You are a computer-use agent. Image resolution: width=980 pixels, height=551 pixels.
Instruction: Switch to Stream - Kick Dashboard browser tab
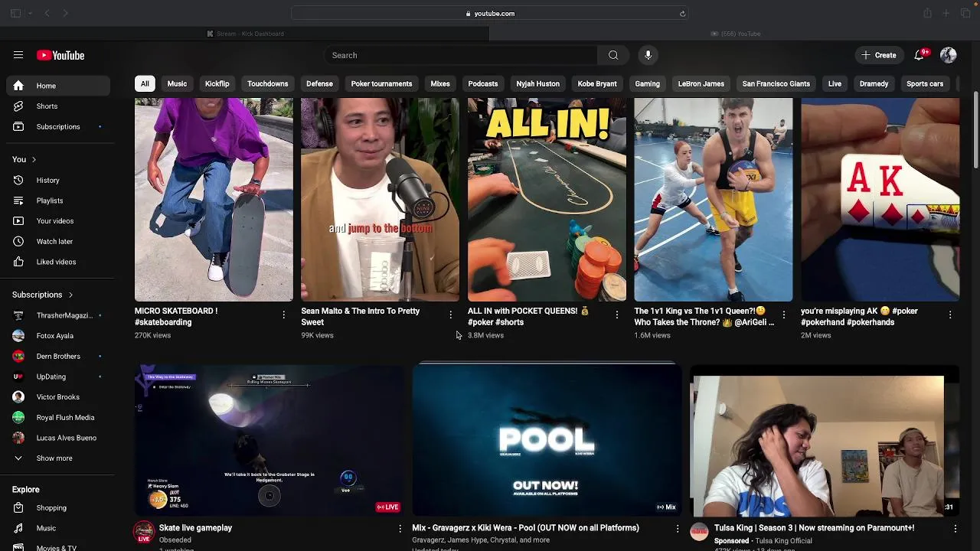click(x=245, y=34)
